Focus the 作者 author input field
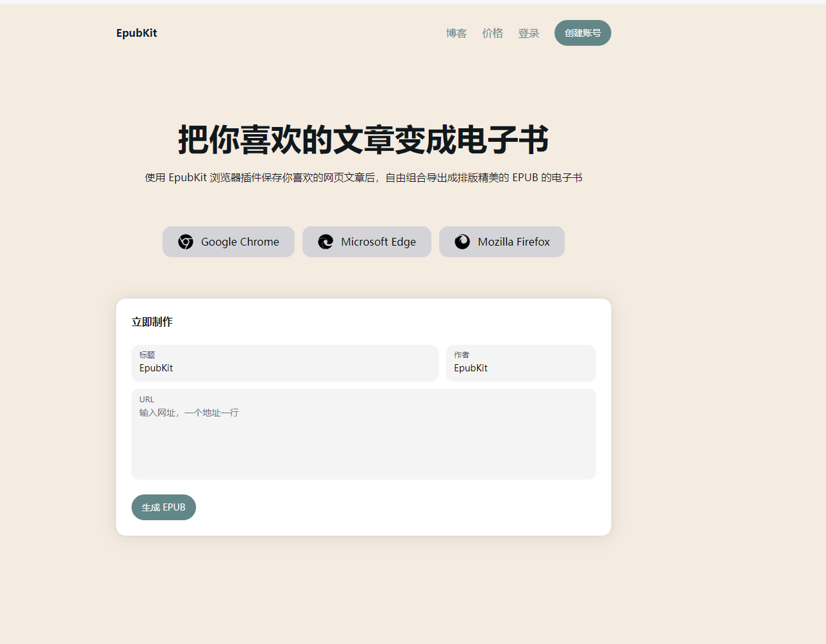This screenshot has height=644, width=826. [x=521, y=368]
